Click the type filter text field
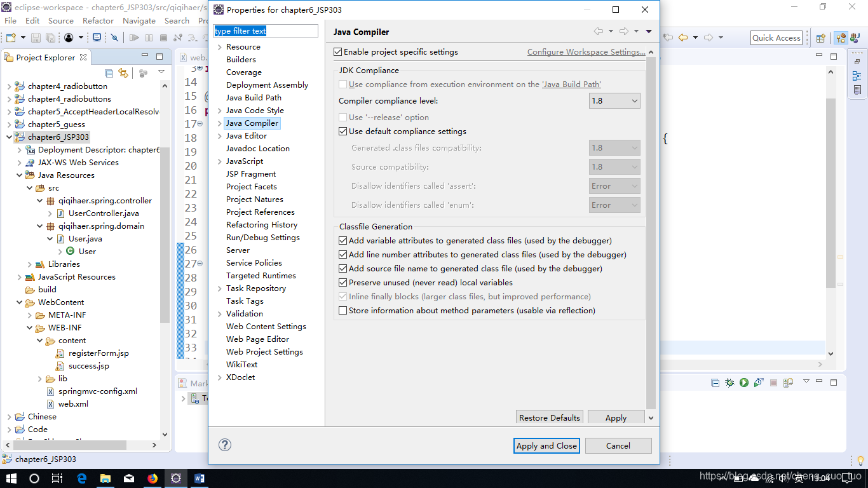 (x=266, y=31)
